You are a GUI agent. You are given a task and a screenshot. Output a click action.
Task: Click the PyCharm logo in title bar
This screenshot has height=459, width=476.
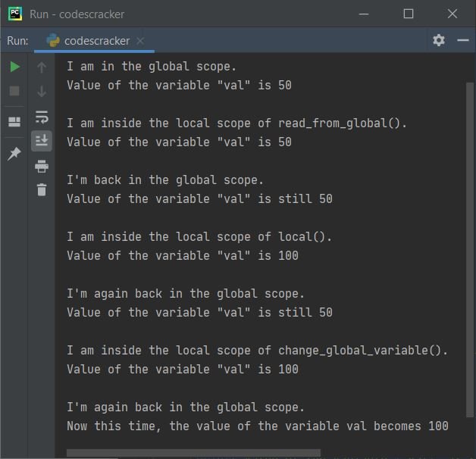click(15, 14)
